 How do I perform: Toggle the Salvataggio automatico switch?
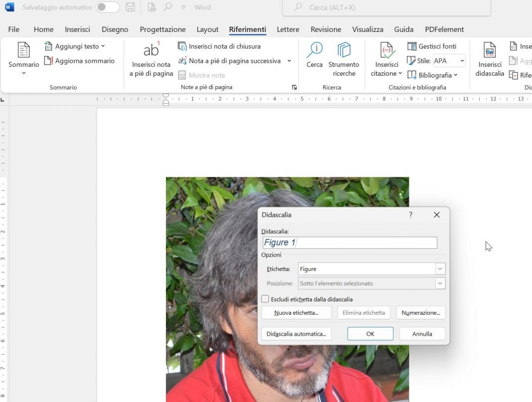point(108,7)
